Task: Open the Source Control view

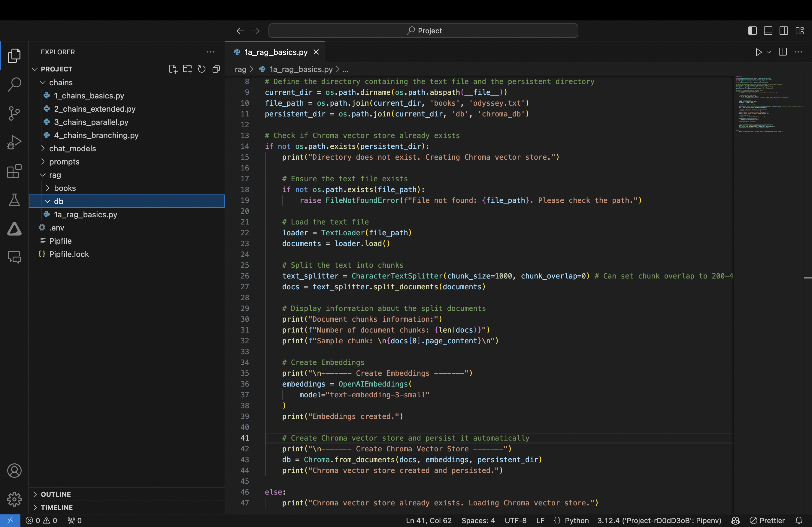Action: (14, 113)
